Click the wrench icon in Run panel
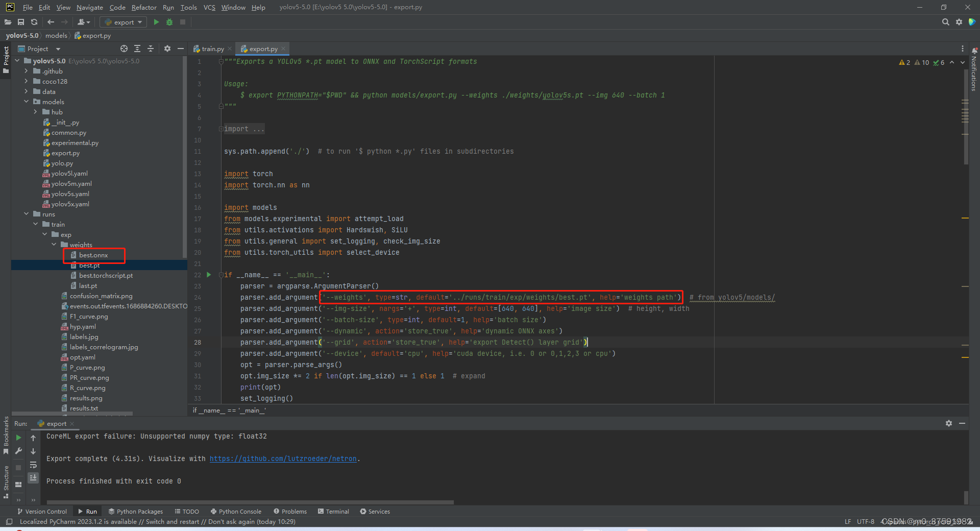Image resolution: width=980 pixels, height=531 pixels. (x=19, y=451)
